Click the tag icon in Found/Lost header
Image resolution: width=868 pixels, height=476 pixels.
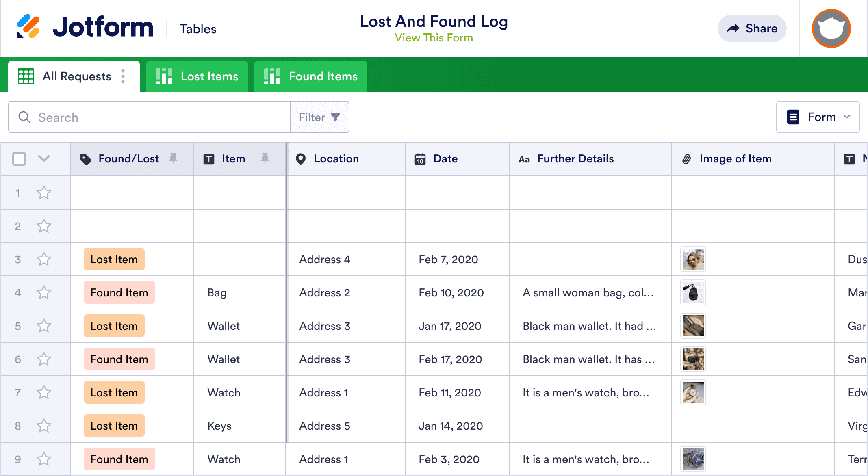(86, 159)
